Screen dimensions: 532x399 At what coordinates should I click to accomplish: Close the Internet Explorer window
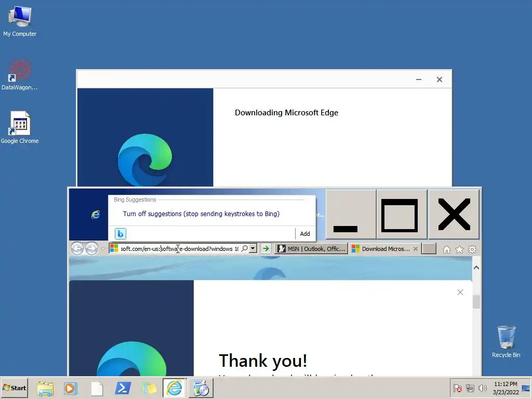pos(454,215)
